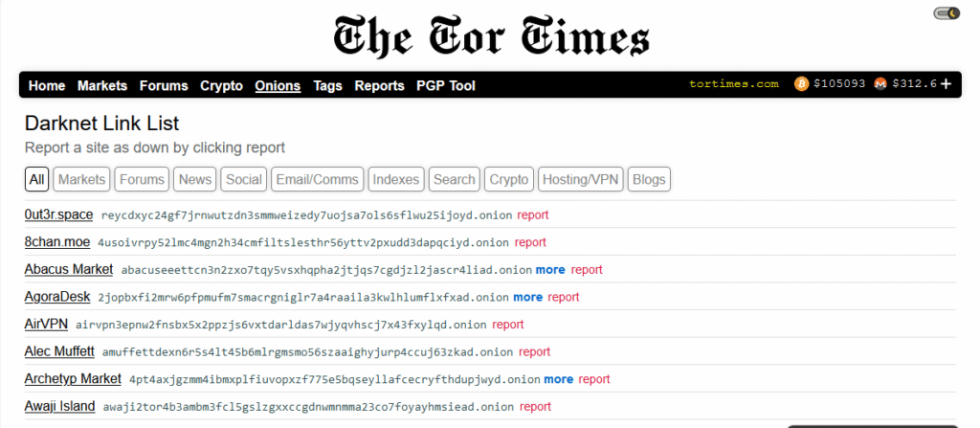
Task: Click the $105093 Bitcoin price
Action: [x=839, y=84]
